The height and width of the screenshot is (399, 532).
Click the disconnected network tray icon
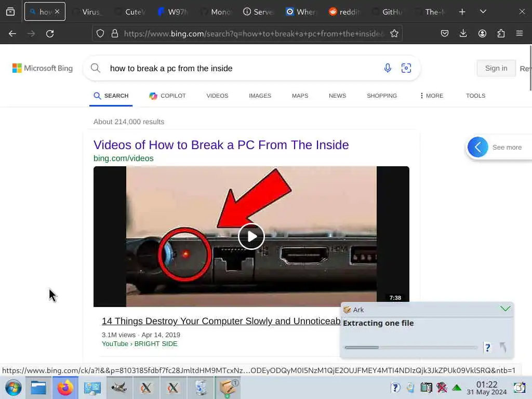click(x=442, y=388)
